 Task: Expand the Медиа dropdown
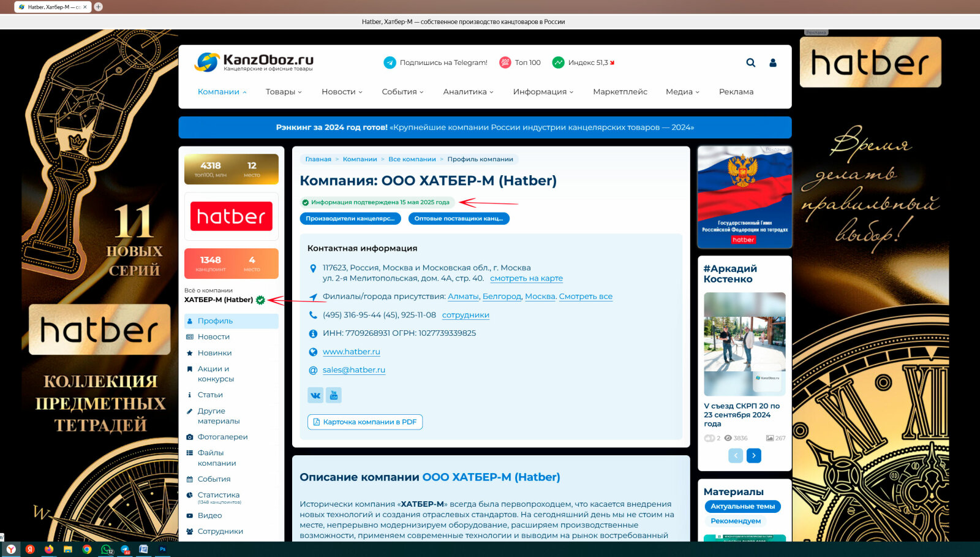click(681, 91)
